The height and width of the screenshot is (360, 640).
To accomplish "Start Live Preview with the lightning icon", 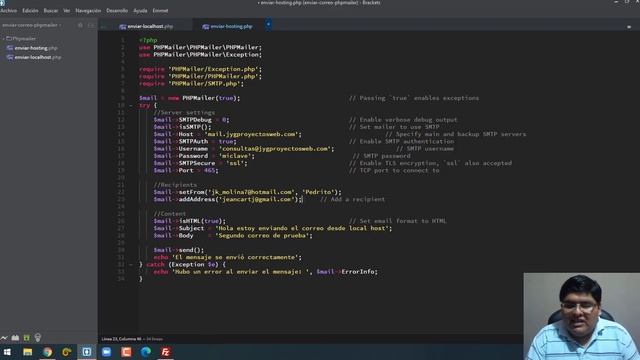I will point(4,338).
